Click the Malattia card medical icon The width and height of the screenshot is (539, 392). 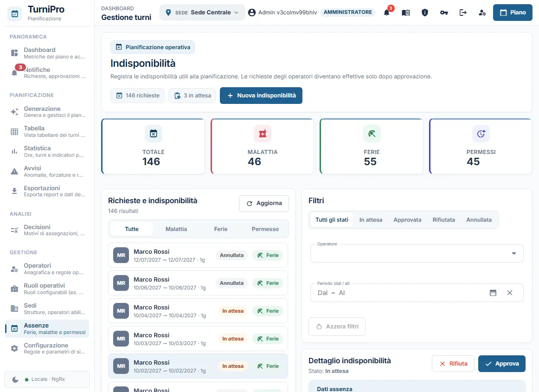(x=263, y=134)
